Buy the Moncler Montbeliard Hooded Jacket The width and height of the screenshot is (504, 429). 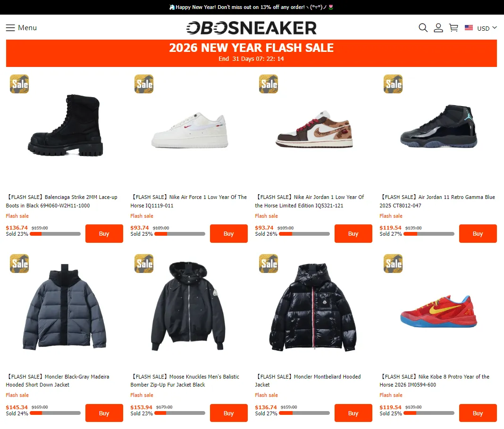pyautogui.click(x=353, y=413)
